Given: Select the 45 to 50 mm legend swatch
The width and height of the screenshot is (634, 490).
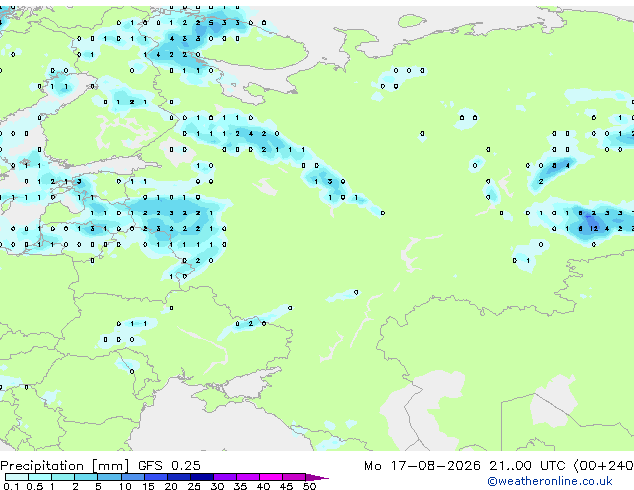Looking at the screenshot, I should pos(294,477).
